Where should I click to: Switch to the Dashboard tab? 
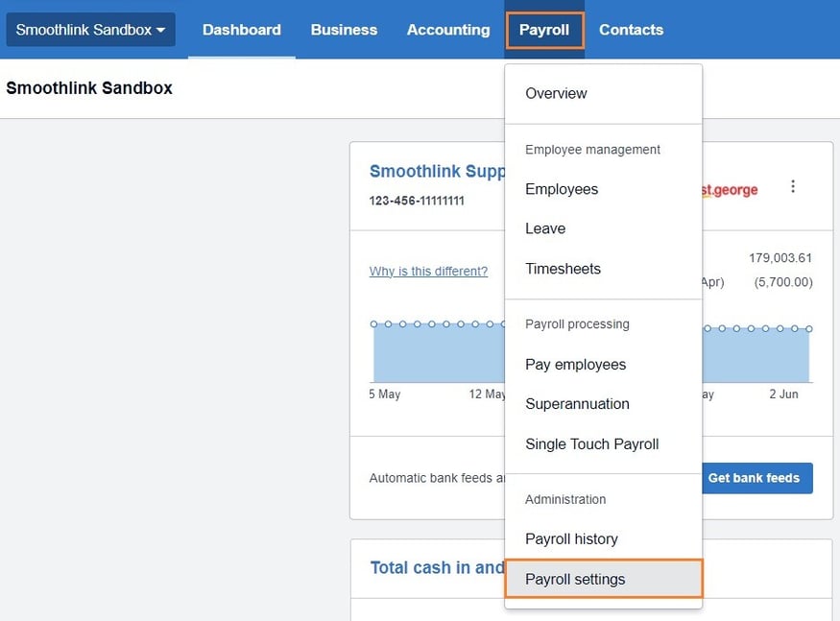click(241, 29)
